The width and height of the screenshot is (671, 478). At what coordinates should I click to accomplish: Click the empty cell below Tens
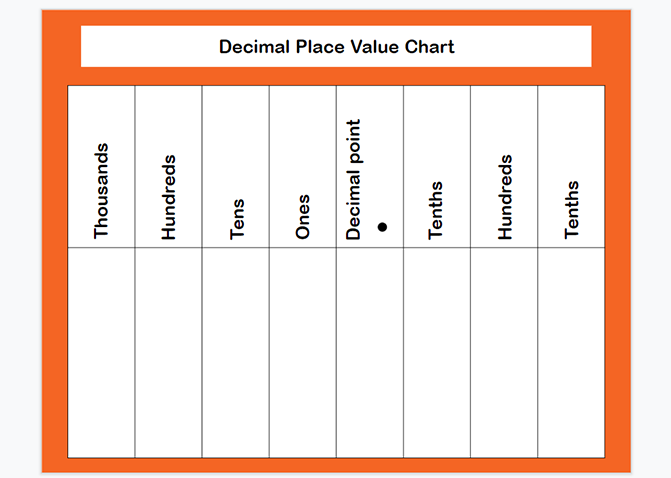(236, 352)
